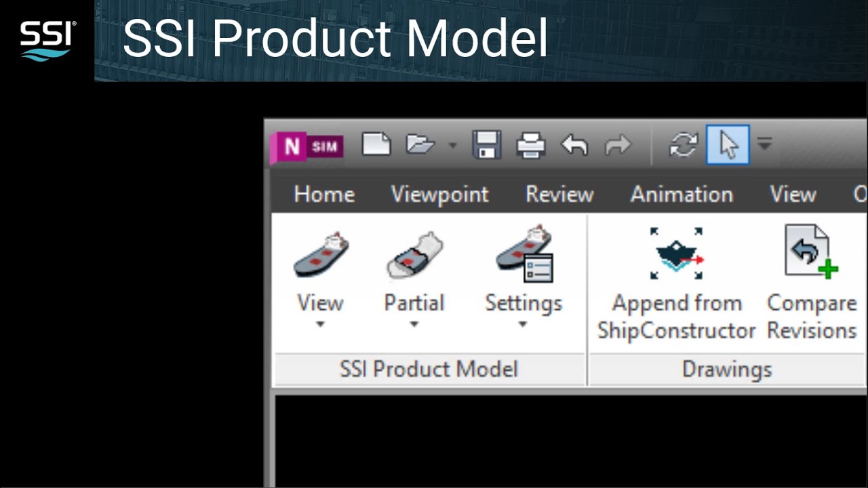
Task: Open the Animation ribbon tab
Action: coord(682,195)
